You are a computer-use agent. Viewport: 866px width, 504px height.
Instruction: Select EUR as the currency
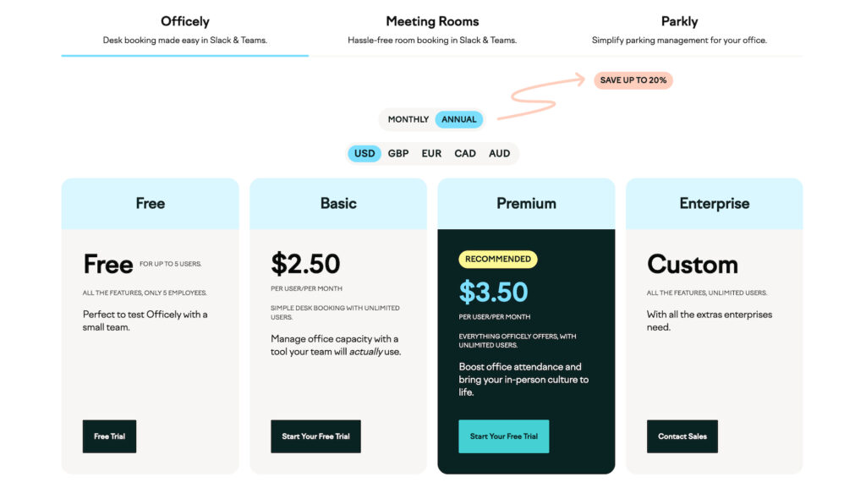click(x=431, y=153)
